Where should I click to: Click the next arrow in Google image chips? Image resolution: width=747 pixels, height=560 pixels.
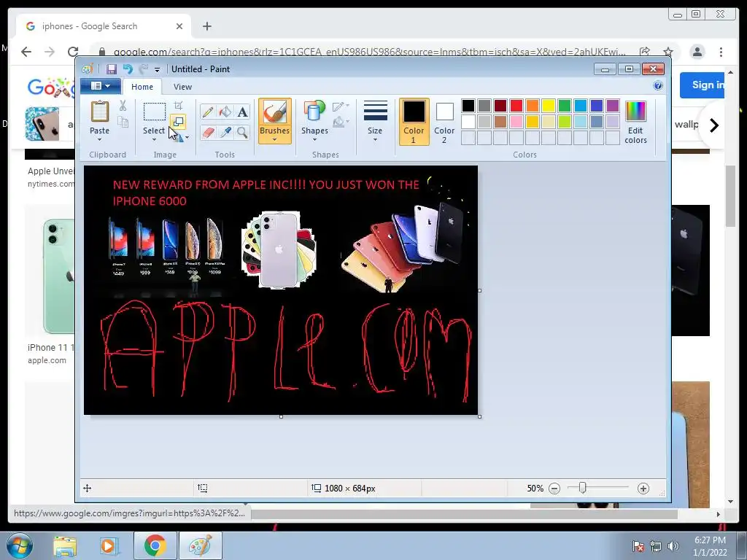click(x=713, y=125)
